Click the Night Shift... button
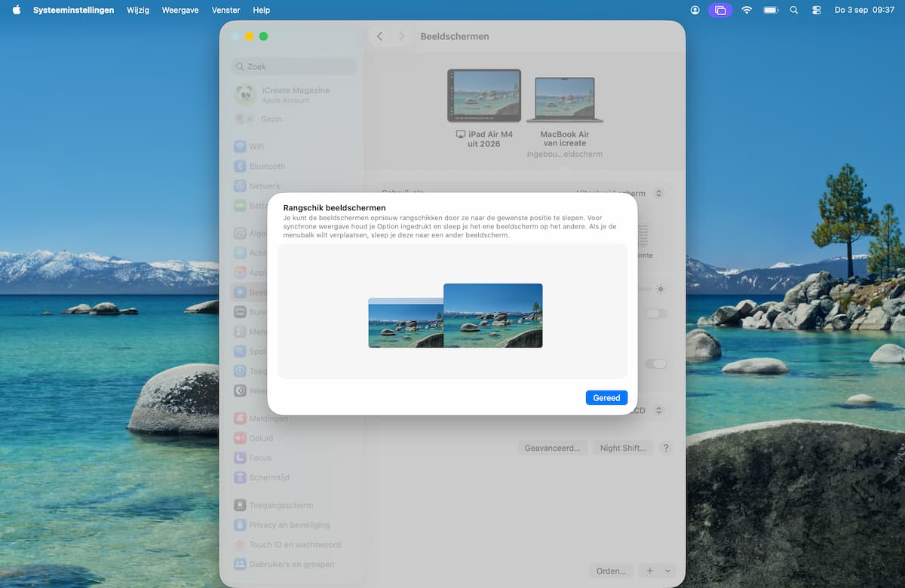This screenshot has height=588, width=905. 623,448
